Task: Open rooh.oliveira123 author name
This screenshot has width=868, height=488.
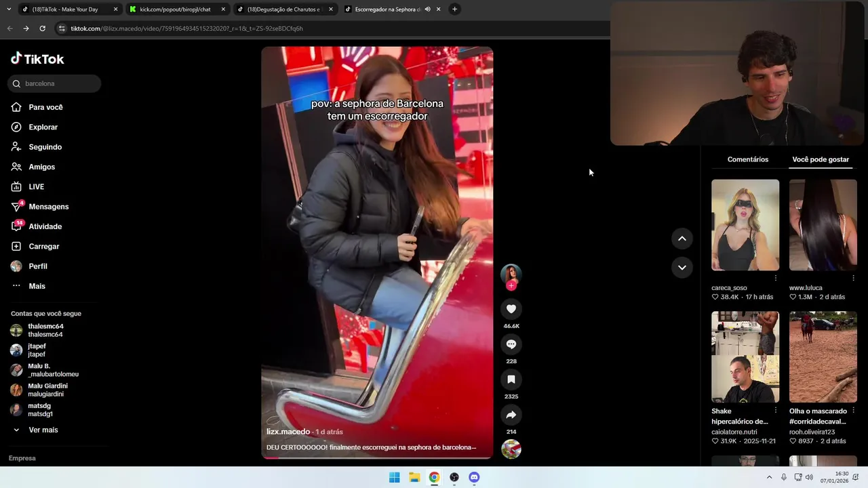Action: (812, 432)
